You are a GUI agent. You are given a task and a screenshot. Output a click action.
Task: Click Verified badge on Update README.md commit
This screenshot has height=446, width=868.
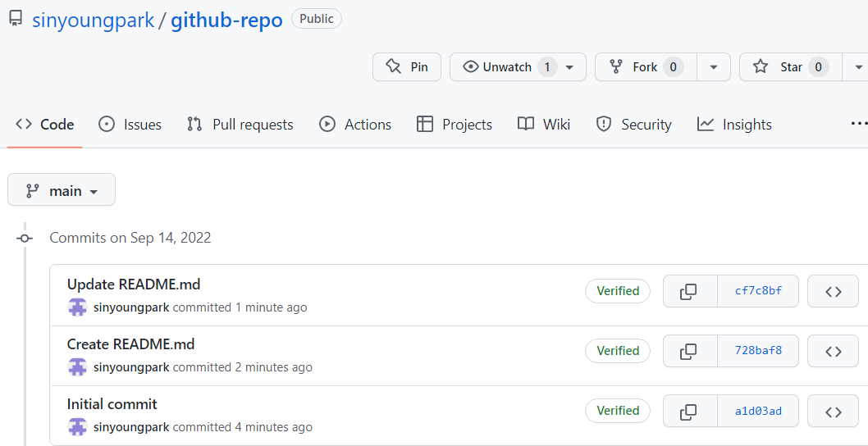[618, 291]
